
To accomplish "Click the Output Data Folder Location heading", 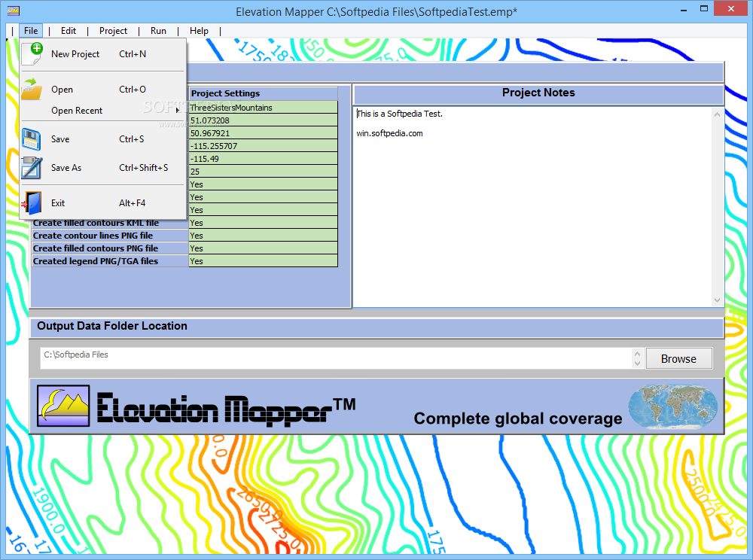I will point(112,326).
